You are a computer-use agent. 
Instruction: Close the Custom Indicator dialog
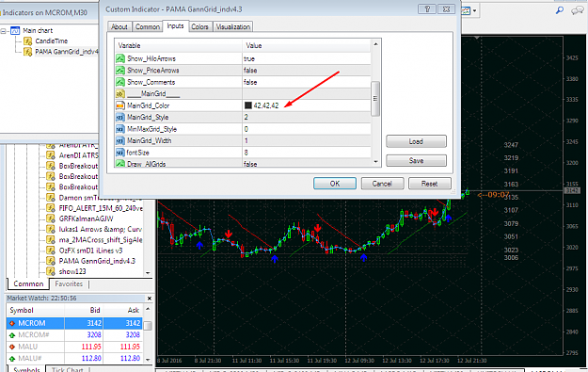[x=446, y=9]
